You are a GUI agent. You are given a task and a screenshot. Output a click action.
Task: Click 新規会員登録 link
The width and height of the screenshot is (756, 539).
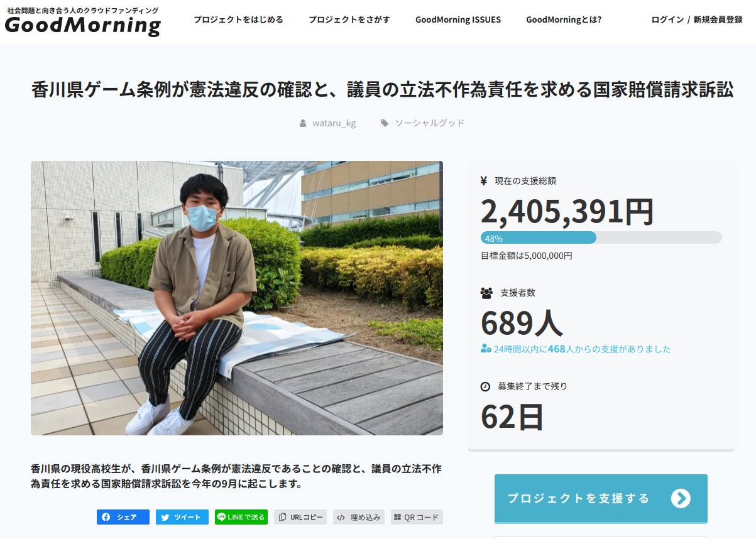click(718, 19)
